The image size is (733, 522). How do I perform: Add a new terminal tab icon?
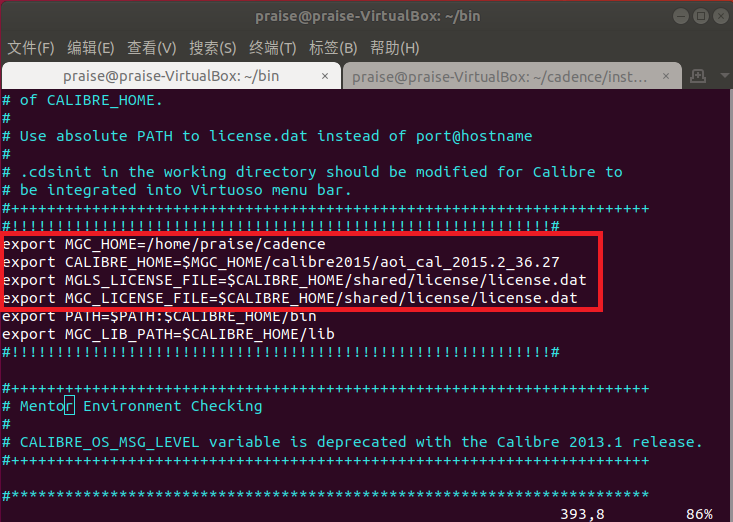click(x=697, y=76)
